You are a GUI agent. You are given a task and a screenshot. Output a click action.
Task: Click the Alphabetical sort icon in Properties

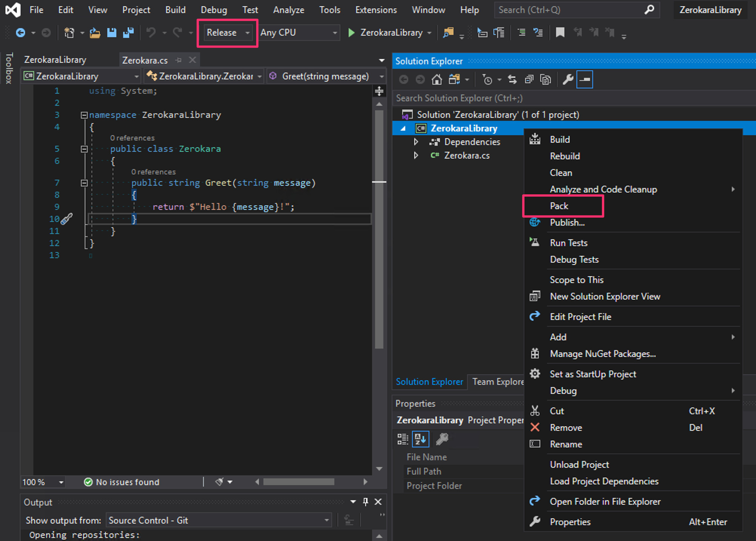tap(421, 439)
